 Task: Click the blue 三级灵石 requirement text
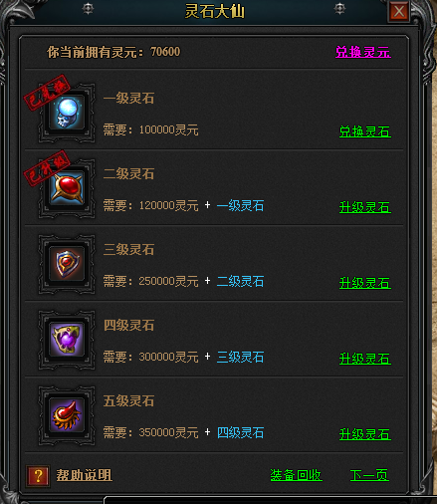tap(240, 357)
